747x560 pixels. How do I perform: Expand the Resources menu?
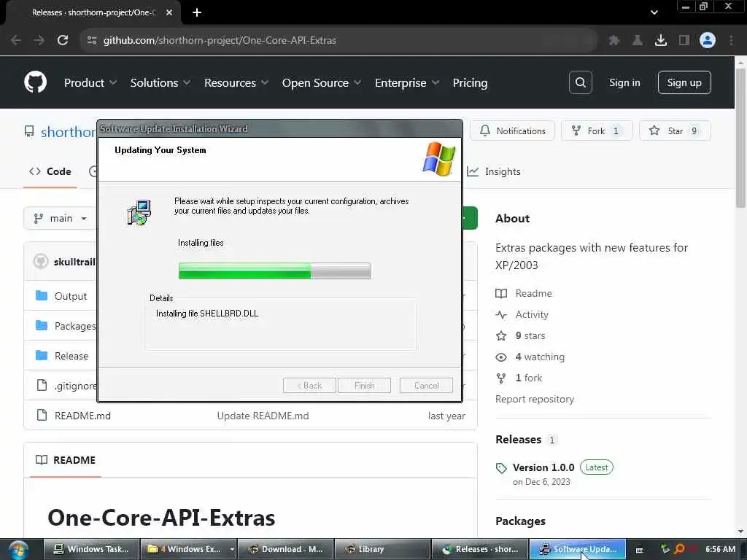[x=236, y=82]
